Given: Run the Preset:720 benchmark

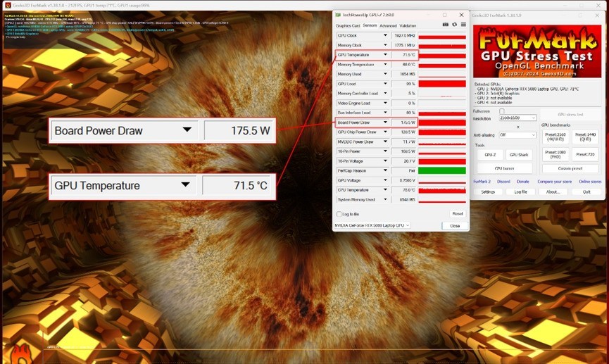Looking at the screenshot, I should pyautogui.click(x=585, y=154).
